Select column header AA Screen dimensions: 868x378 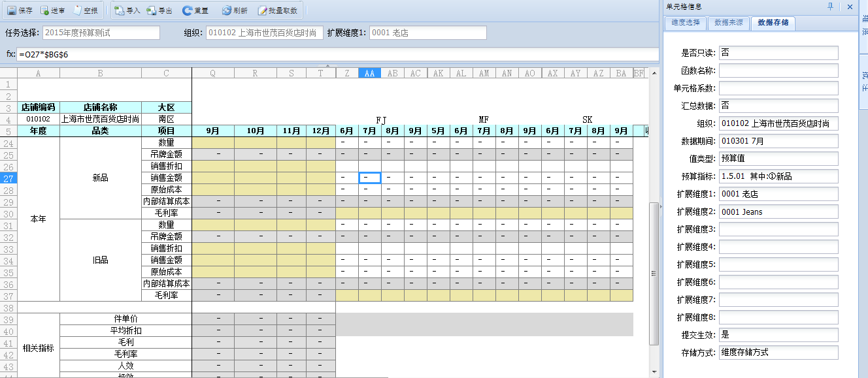pyautogui.click(x=369, y=73)
